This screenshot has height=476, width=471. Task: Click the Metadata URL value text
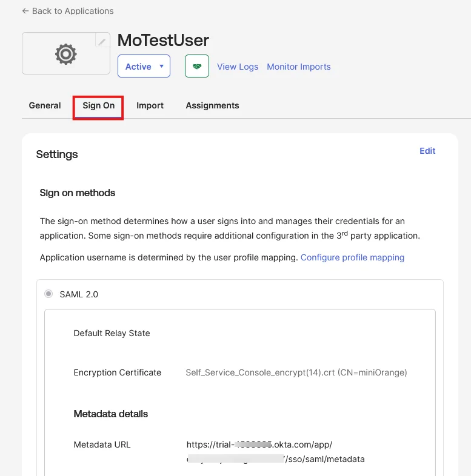276,452
